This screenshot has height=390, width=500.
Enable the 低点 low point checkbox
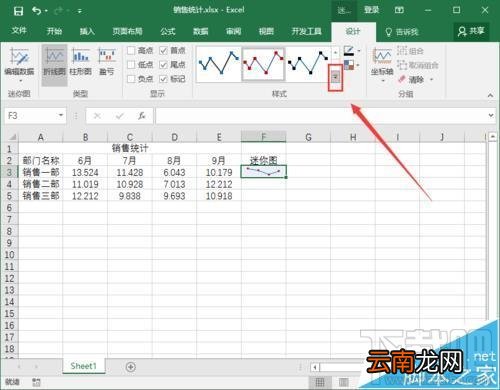[x=131, y=65]
